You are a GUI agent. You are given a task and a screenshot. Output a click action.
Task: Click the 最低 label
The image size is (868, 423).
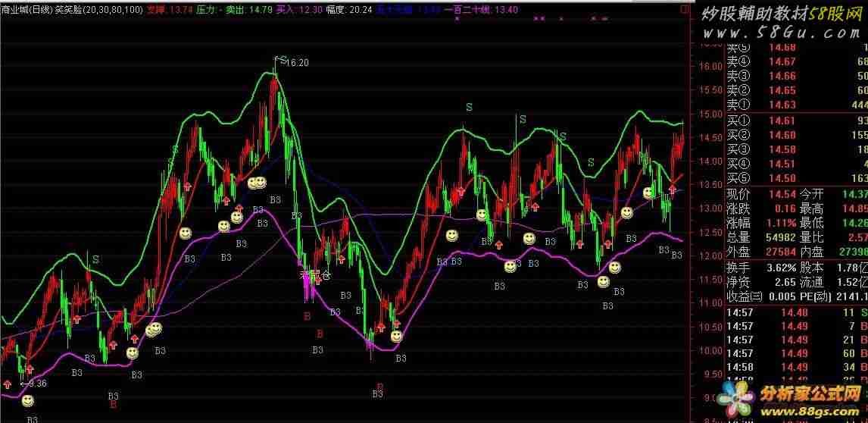click(x=811, y=223)
